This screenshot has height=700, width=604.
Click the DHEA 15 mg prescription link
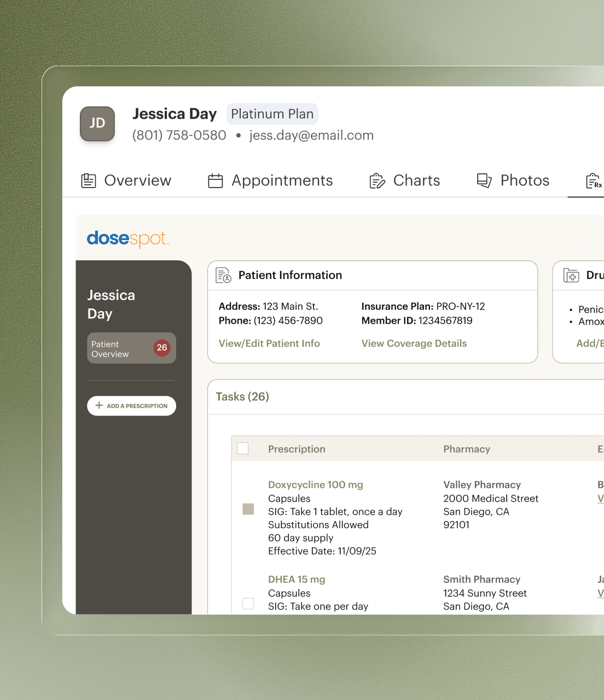(x=297, y=579)
